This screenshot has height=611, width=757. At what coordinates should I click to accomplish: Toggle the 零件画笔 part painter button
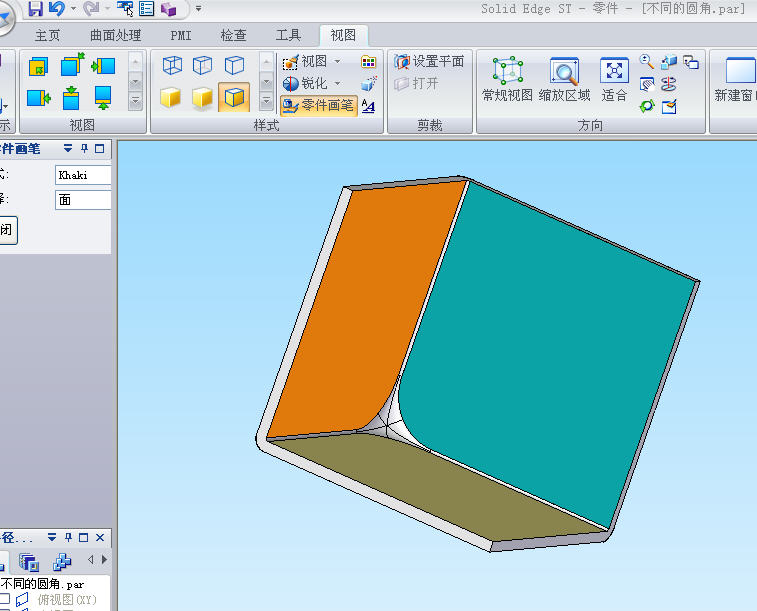(319, 105)
